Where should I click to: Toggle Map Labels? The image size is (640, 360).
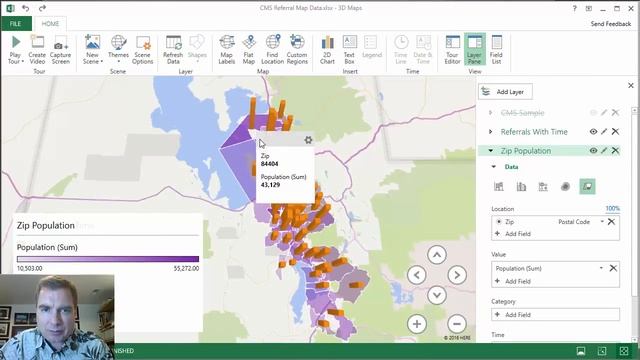tap(227, 50)
